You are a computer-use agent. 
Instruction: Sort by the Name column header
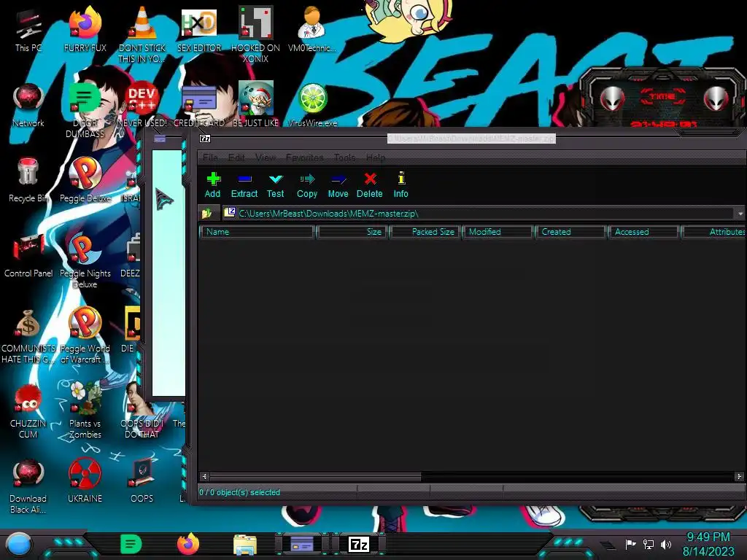coord(258,232)
